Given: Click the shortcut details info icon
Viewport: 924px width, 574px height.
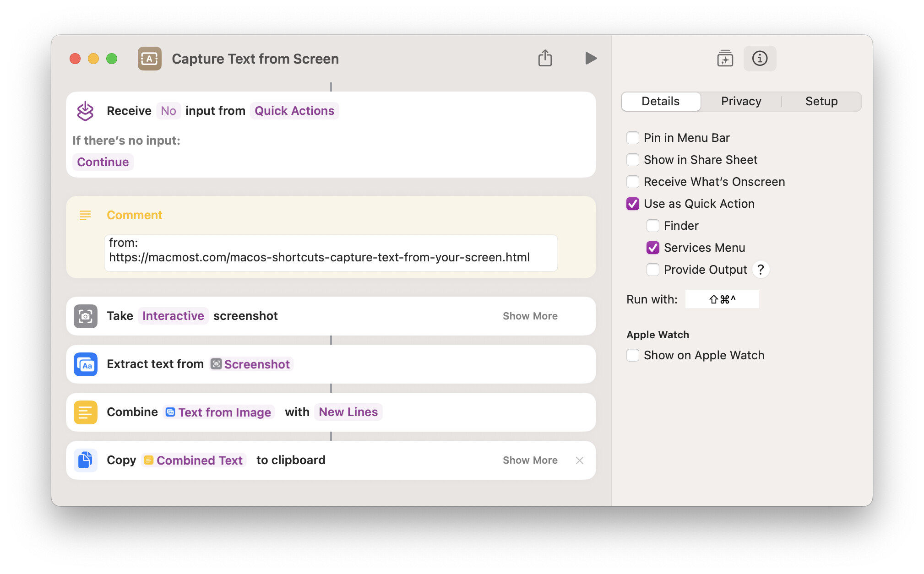Looking at the screenshot, I should [x=760, y=58].
